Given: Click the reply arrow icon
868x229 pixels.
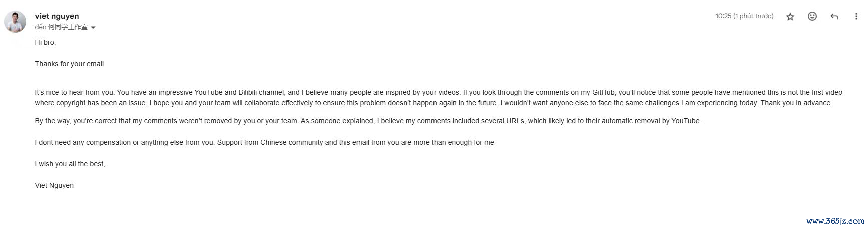Looking at the screenshot, I should click(834, 16).
